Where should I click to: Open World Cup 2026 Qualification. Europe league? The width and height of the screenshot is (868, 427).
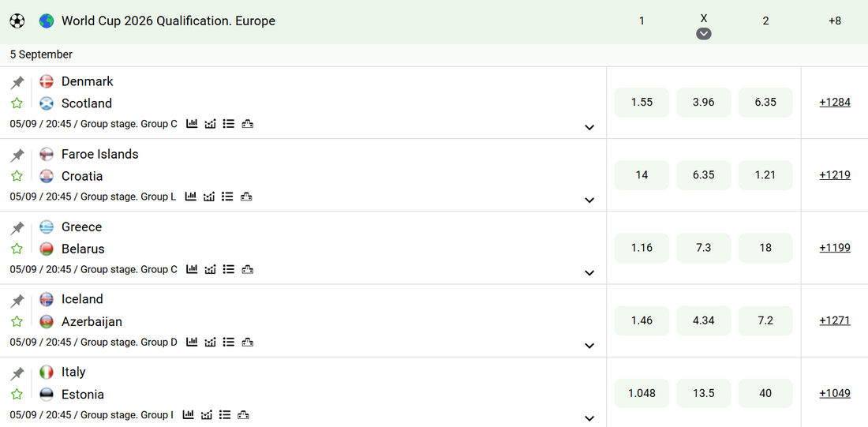pyautogui.click(x=168, y=21)
